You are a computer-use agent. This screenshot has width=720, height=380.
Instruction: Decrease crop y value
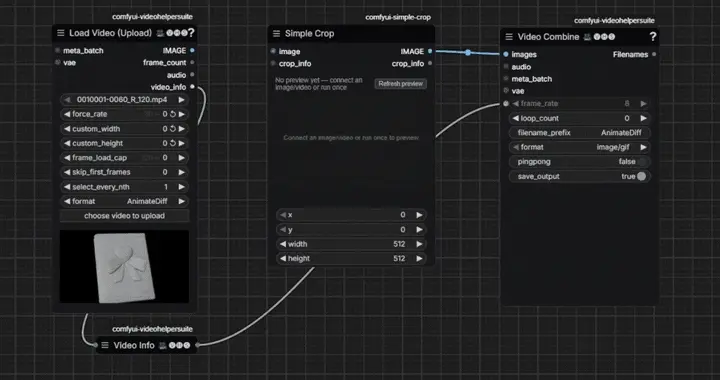pos(283,229)
